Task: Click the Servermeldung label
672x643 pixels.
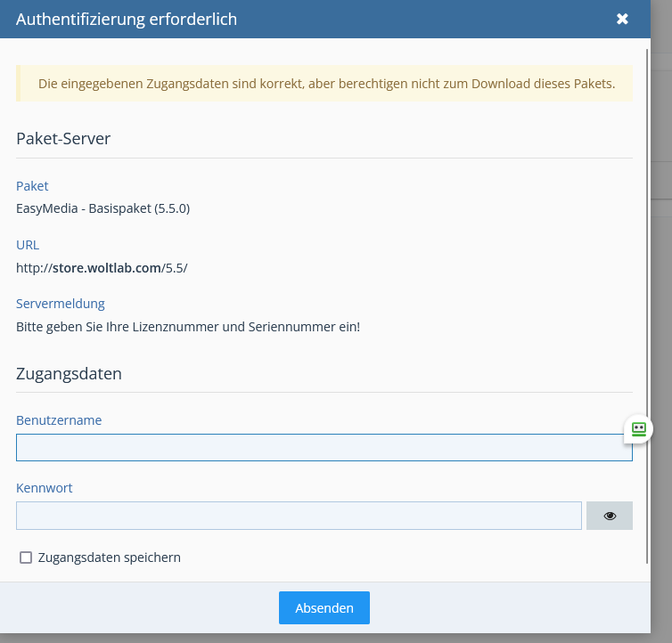Action: [61, 304]
